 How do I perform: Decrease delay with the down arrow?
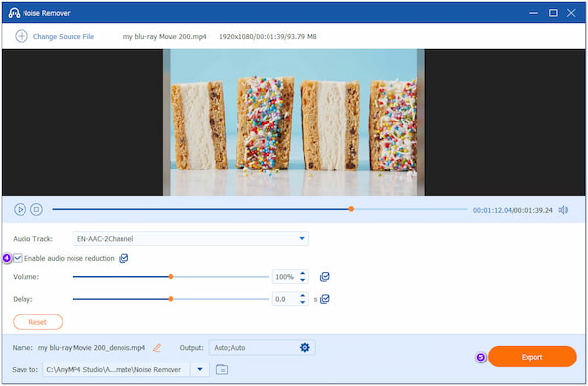click(302, 302)
